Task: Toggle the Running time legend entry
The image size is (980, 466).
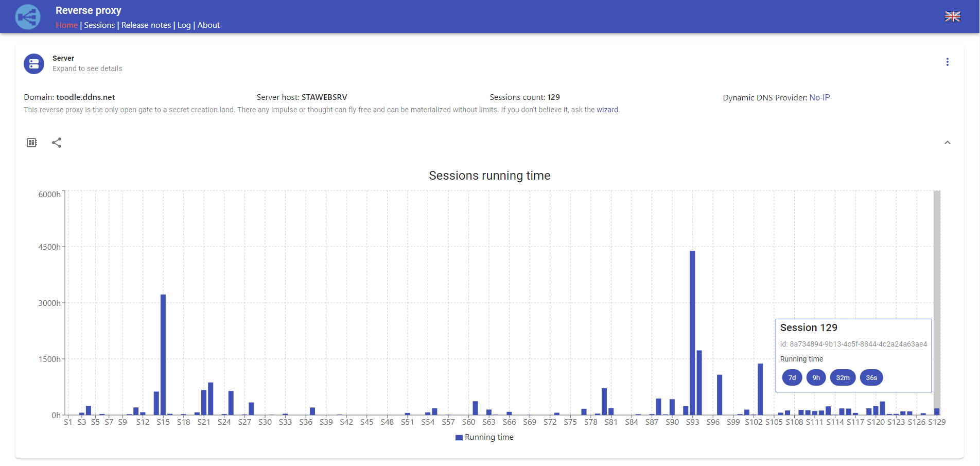Action: (484, 437)
